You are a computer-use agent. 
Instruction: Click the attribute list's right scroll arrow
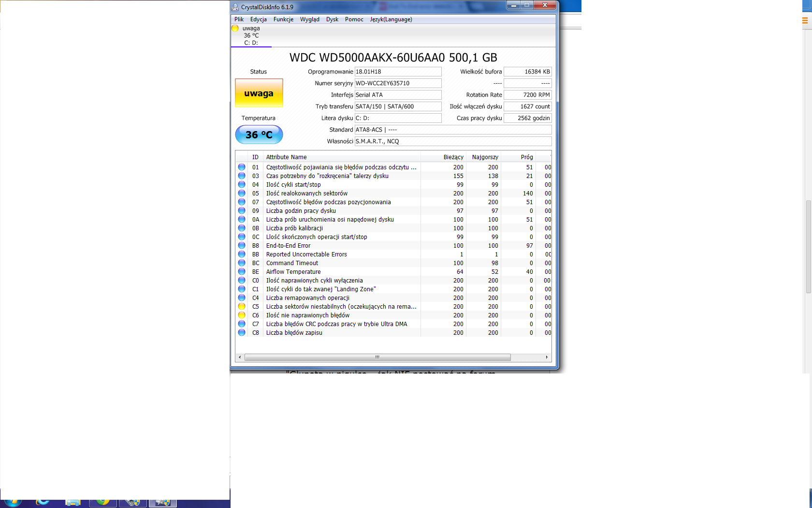pyautogui.click(x=547, y=357)
